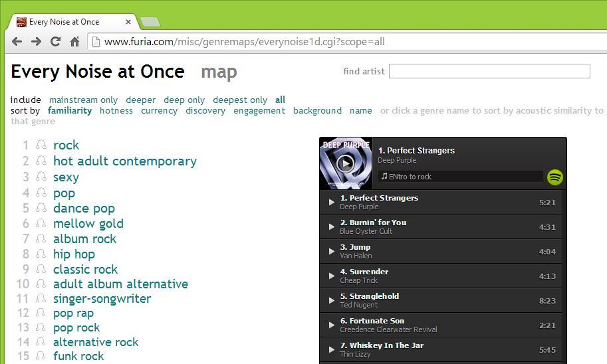Click headphone icon next to singer-songwriter

click(41, 298)
